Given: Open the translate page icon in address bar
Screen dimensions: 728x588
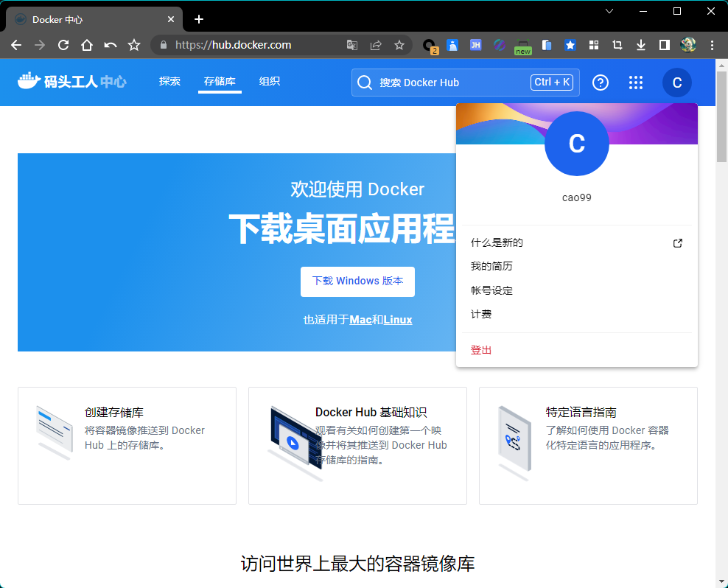Looking at the screenshot, I should (352, 45).
